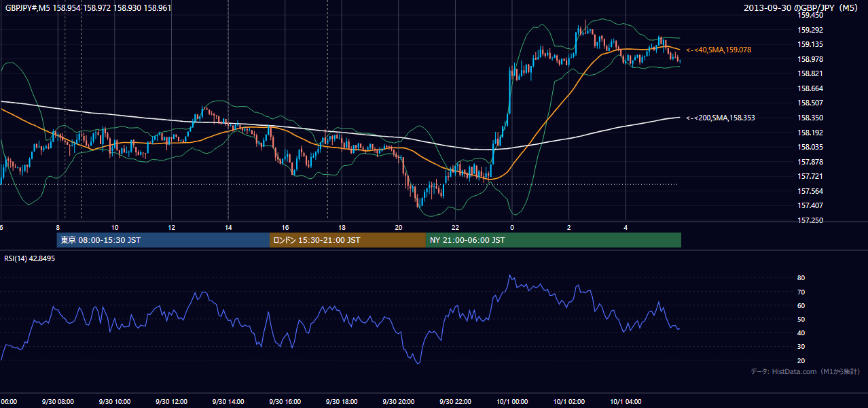
Task: Click RSI scale value 30
Action: 801,347
